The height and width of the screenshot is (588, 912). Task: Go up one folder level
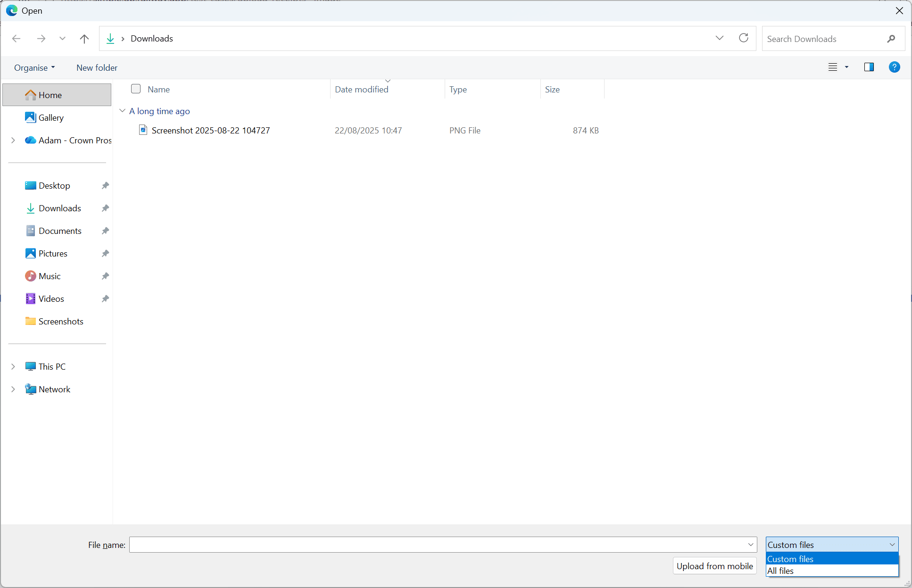84,39
